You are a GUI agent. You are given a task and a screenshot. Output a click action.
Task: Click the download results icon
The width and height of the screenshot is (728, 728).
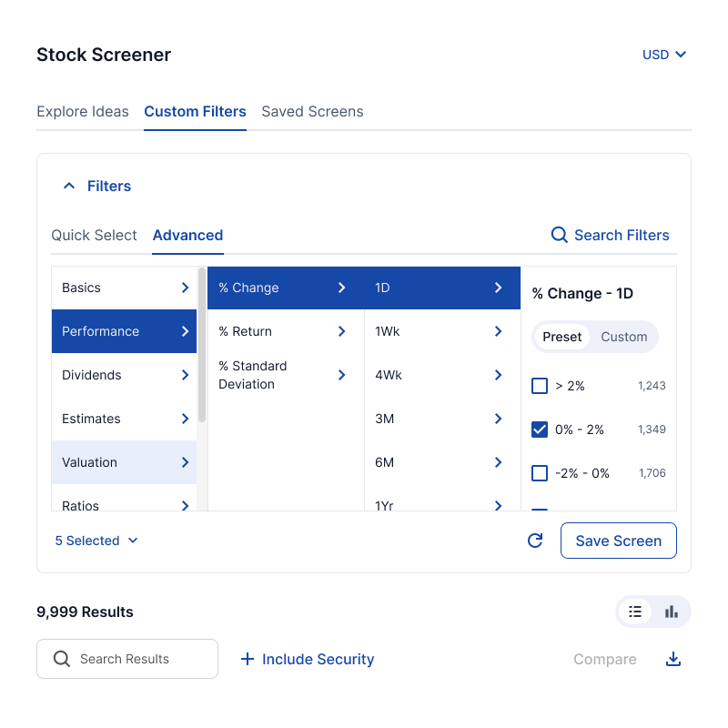(673, 659)
